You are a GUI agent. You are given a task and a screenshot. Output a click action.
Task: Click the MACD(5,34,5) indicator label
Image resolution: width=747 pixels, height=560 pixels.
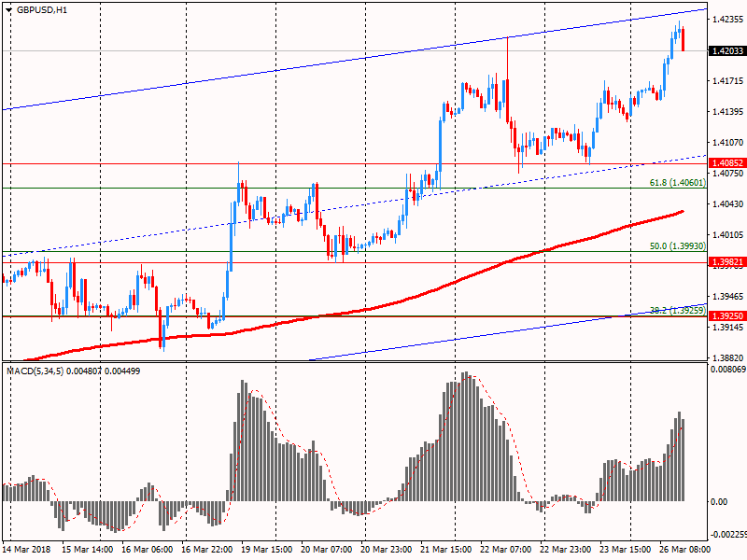35,371
